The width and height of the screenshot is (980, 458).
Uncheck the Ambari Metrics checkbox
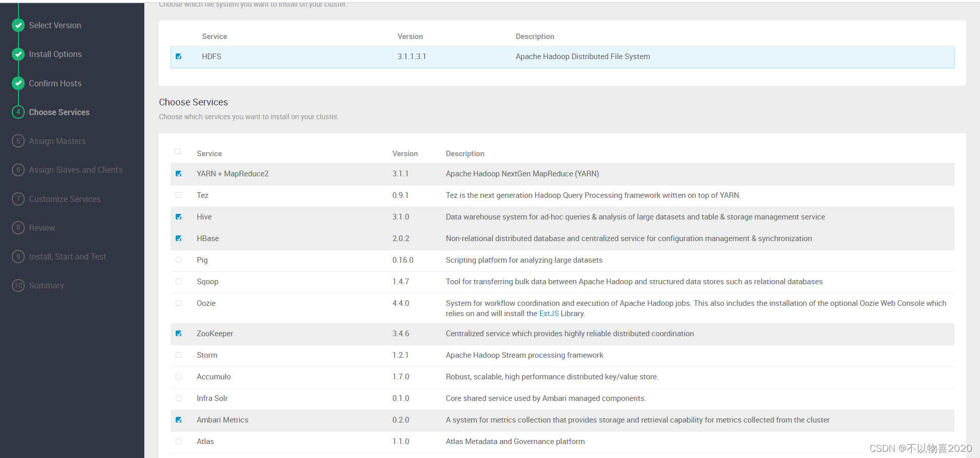tap(179, 420)
